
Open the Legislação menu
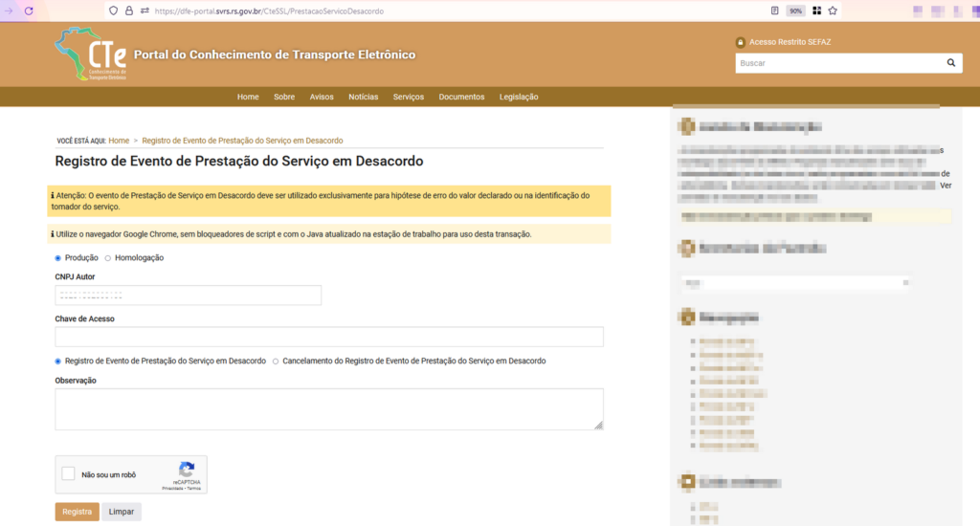pyautogui.click(x=519, y=97)
